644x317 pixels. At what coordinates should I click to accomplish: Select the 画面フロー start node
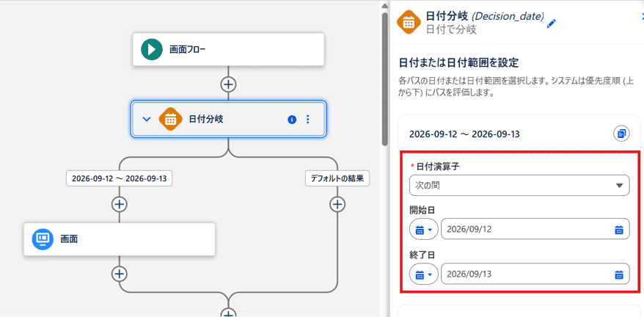[228, 50]
